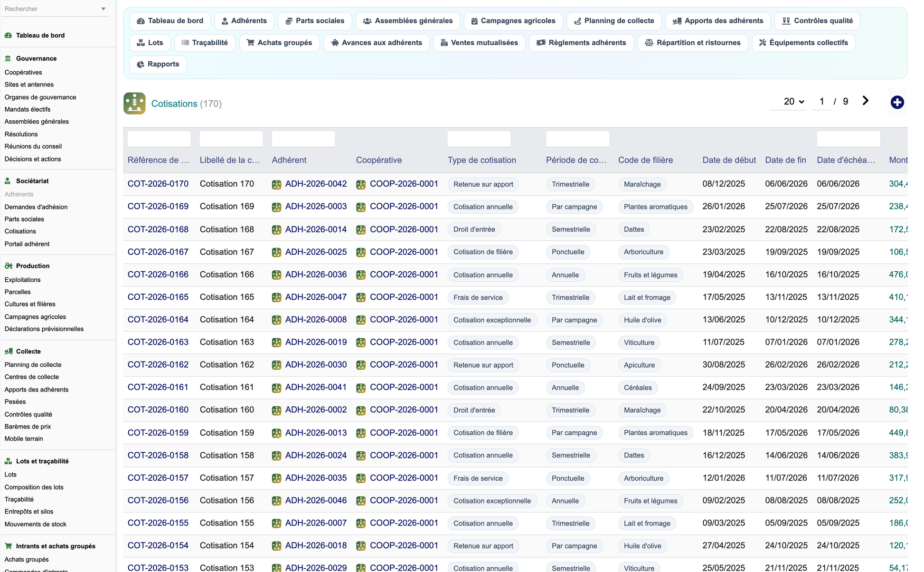Sort by Code de filière column header
The image size is (924, 572).
645,160
